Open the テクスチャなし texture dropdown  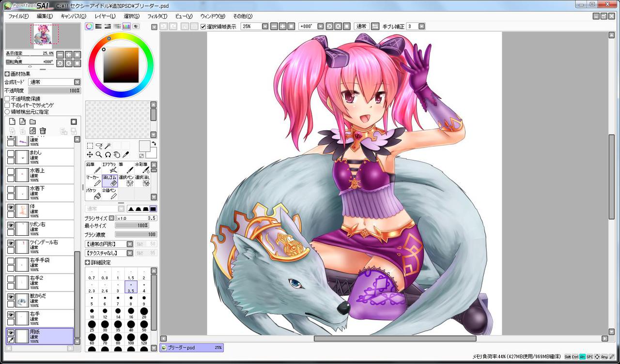[x=130, y=253]
